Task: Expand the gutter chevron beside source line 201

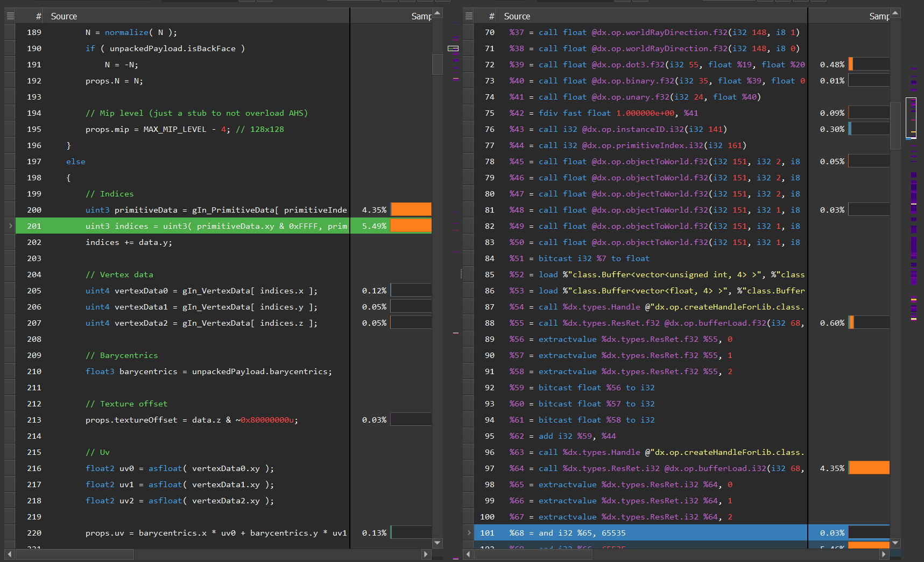Action: click(10, 226)
